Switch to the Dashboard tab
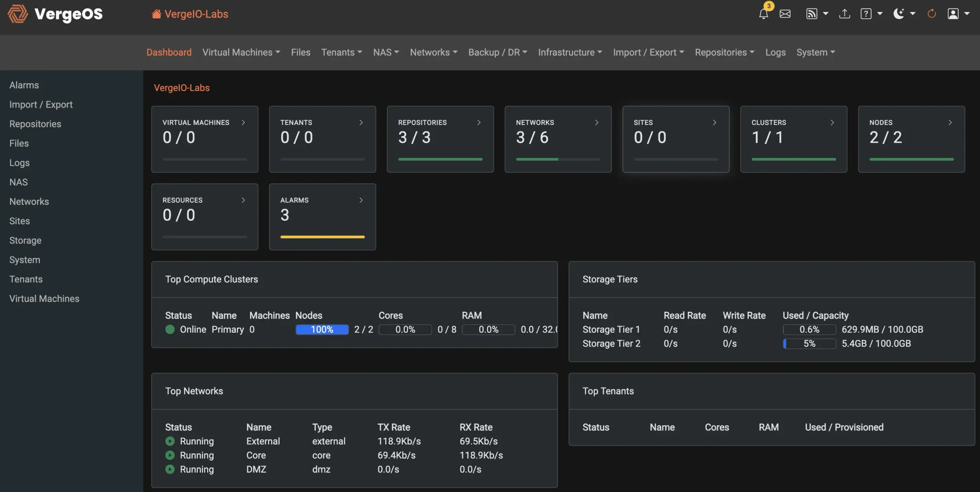Image resolution: width=980 pixels, height=492 pixels. [x=169, y=52]
